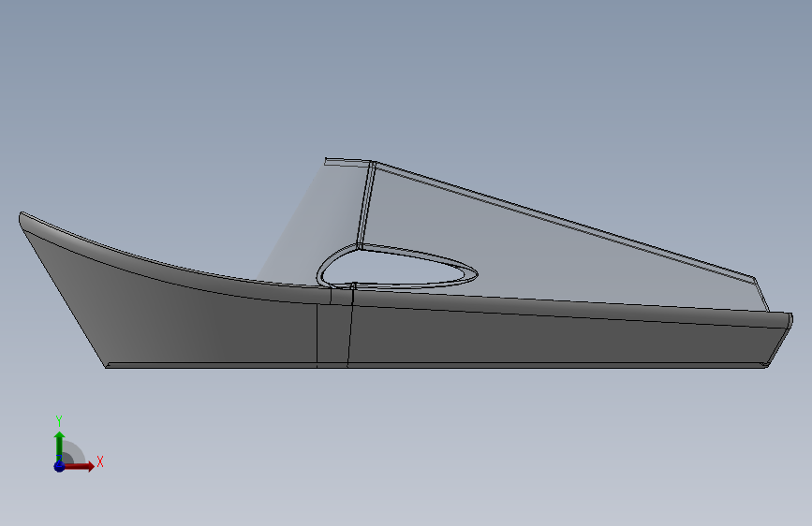Viewport: 812px width, 526px height.
Task: Select the translucent upper panel of the model
Action: click(518, 249)
